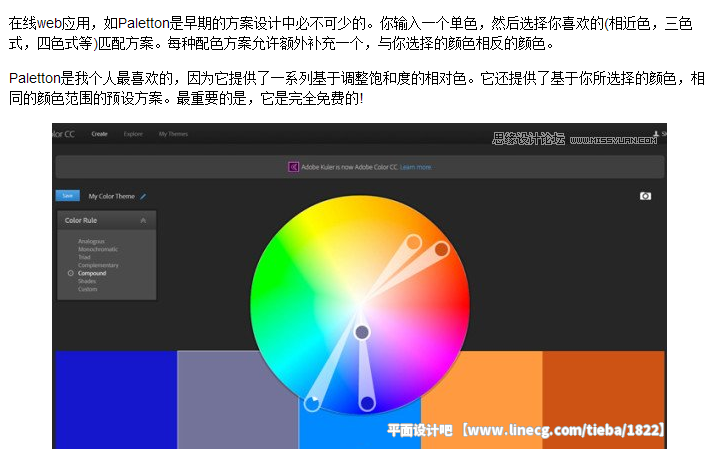Click the light blue base-color wheel handle
This screenshot has height=449, width=705.
(312, 403)
